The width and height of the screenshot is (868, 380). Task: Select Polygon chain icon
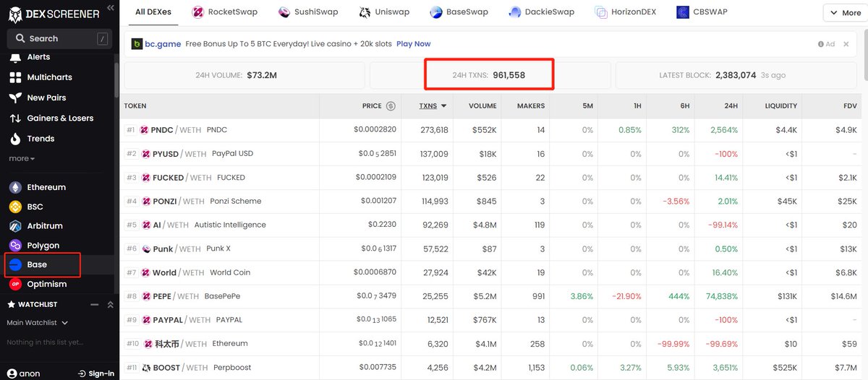click(15, 246)
